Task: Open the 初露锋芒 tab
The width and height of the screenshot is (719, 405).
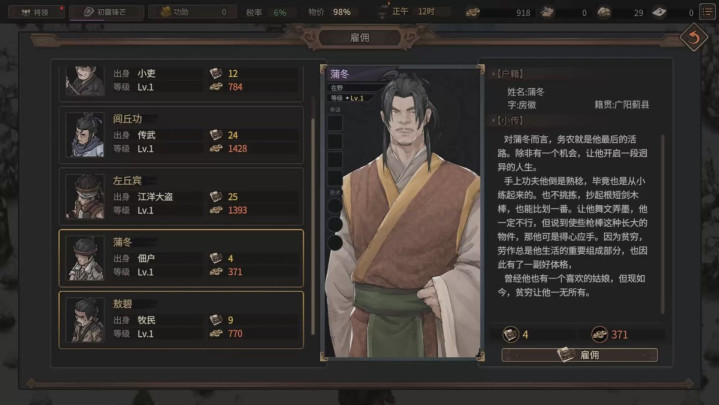Action: 106,12
